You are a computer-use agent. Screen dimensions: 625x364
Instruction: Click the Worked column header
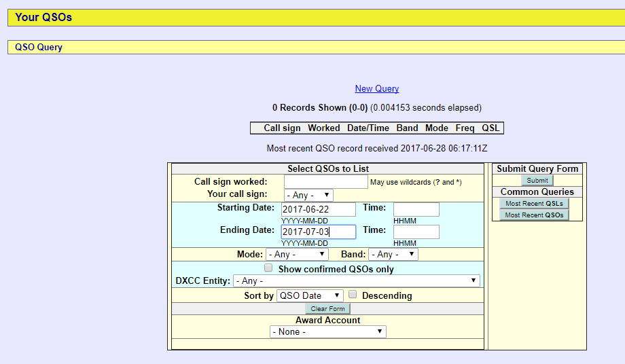pos(323,128)
